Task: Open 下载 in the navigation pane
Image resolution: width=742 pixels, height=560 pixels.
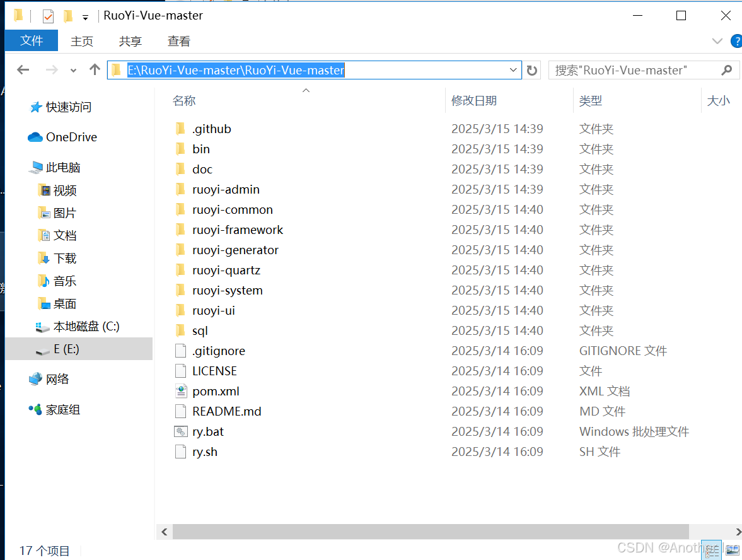Action: click(x=57, y=258)
